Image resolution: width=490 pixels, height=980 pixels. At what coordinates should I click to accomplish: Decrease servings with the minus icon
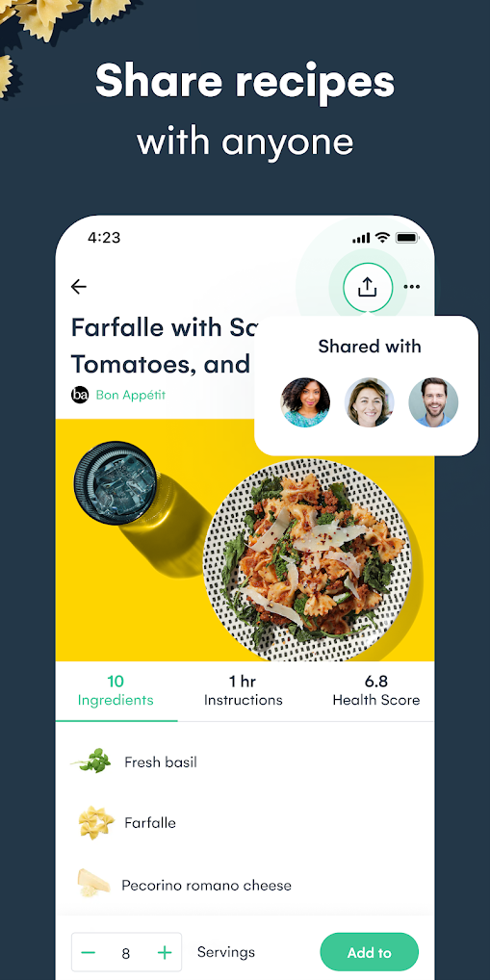click(89, 952)
